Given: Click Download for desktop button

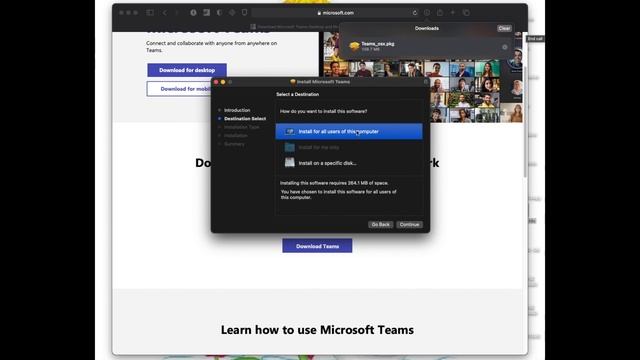Looking at the screenshot, I should pyautogui.click(x=187, y=70).
